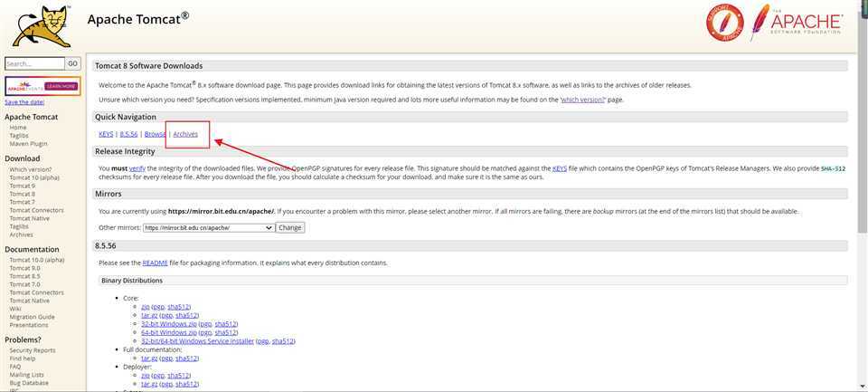Open the Support Apache round badge
This screenshot has width=868, height=392.
point(724,22)
